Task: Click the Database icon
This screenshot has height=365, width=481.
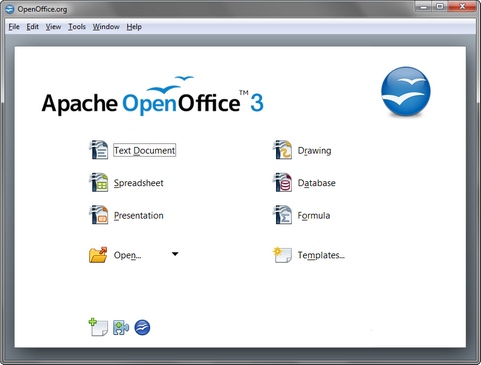Action: [x=282, y=182]
